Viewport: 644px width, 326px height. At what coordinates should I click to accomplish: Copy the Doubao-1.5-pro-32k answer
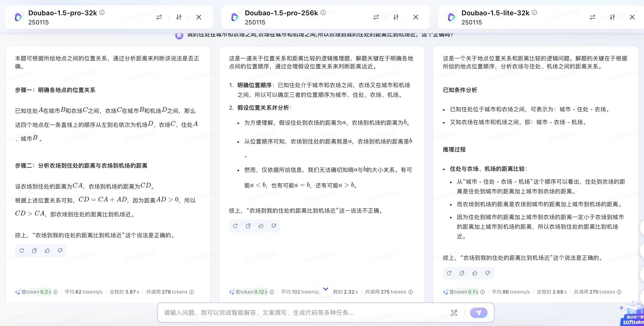click(x=34, y=250)
